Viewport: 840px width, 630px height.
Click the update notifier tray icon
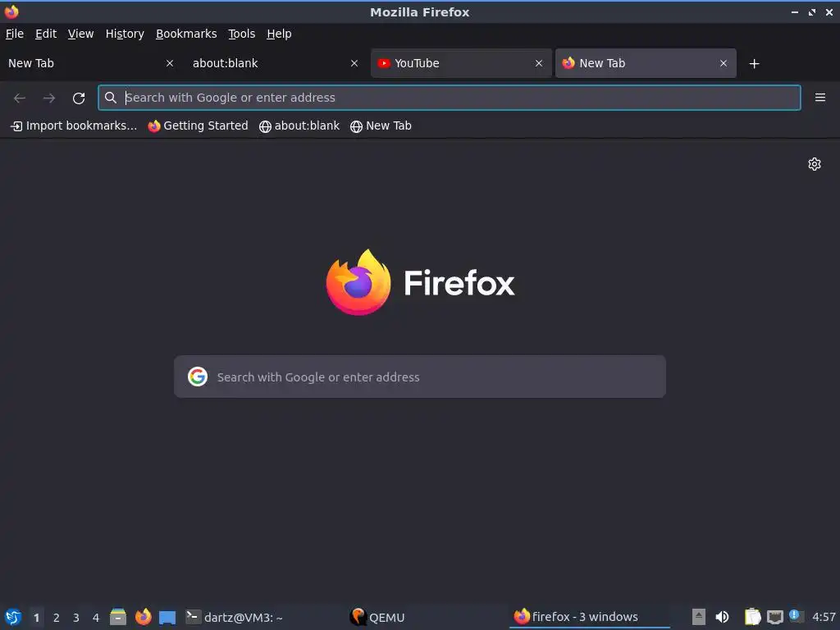pyautogui.click(x=796, y=617)
